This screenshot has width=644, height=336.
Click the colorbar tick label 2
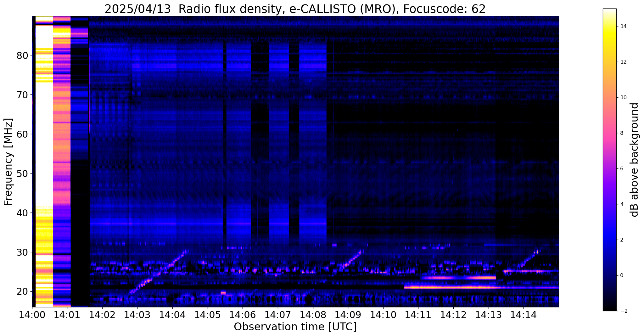621,240
